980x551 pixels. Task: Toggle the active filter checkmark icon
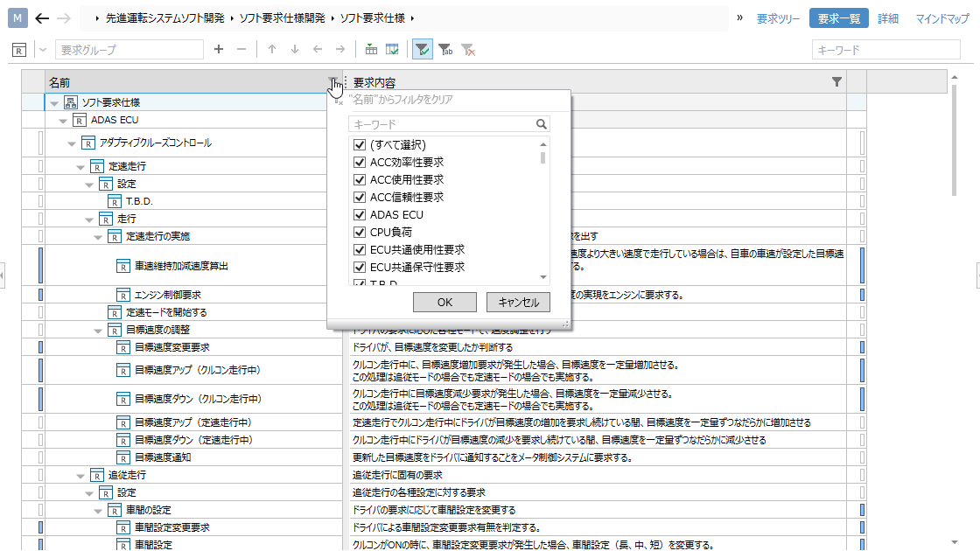[x=423, y=49]
